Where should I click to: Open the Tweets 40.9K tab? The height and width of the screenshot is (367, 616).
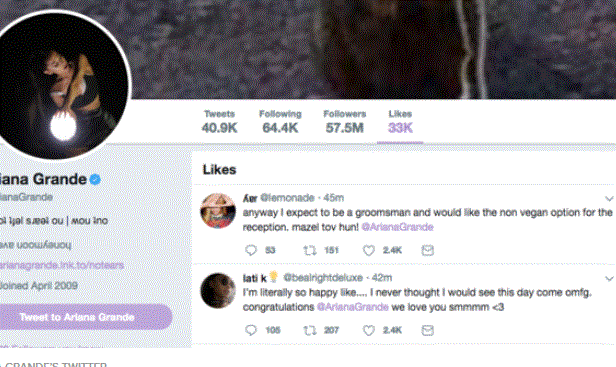(219, 122)
